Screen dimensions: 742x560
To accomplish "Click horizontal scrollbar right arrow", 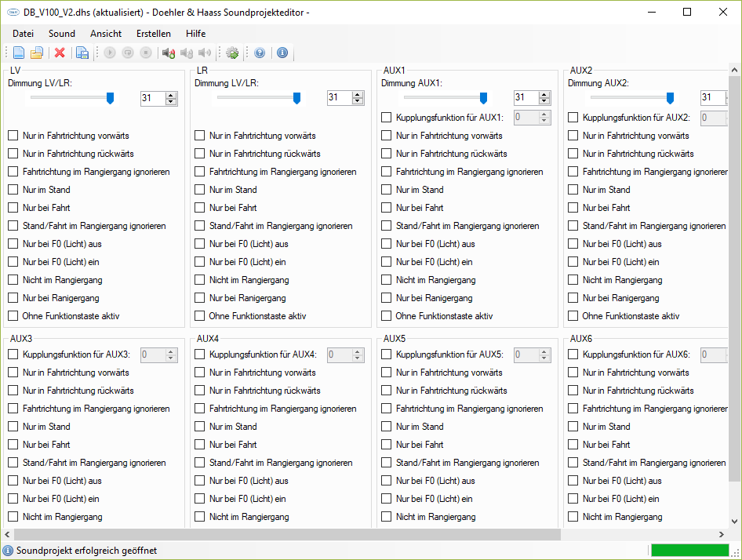I will click(x=721, y=534).
